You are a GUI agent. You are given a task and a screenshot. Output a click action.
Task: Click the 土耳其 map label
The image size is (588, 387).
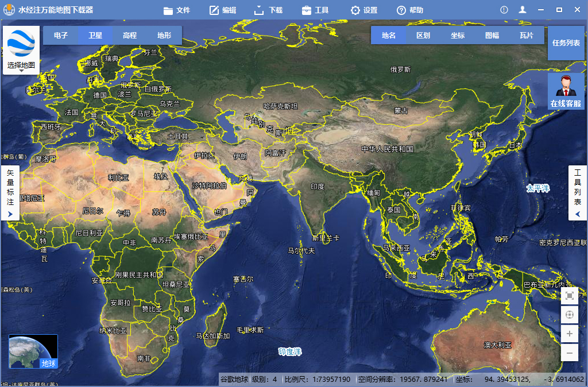coord(178,136)
